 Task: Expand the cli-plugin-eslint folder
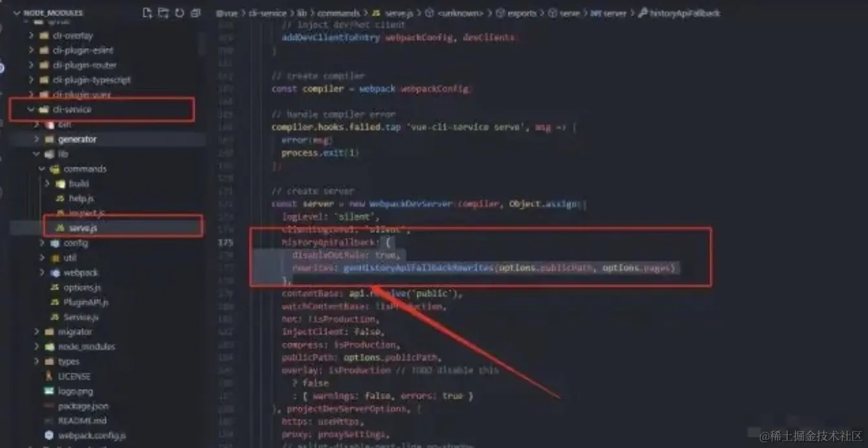tap(31, 50)
